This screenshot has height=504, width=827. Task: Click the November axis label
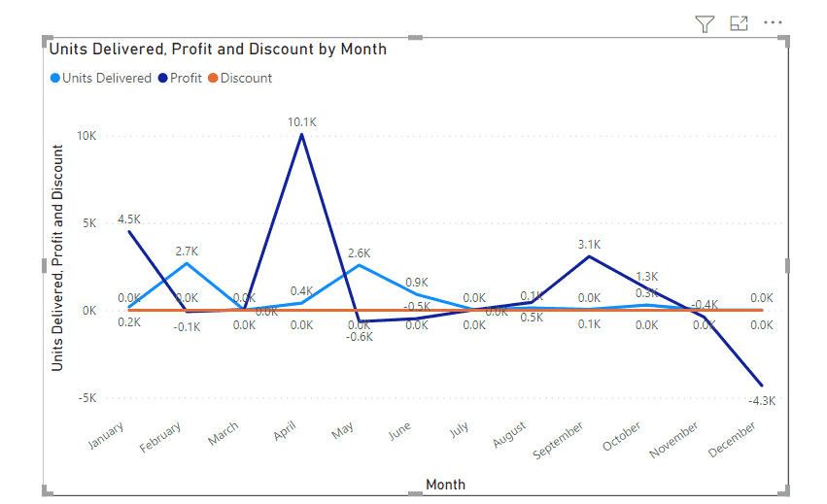pyautogui.click(x=673, y=439)
